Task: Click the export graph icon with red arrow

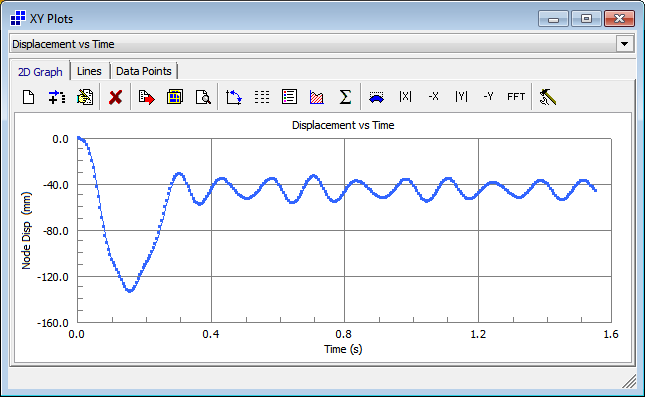Action: tap(146, 97)
